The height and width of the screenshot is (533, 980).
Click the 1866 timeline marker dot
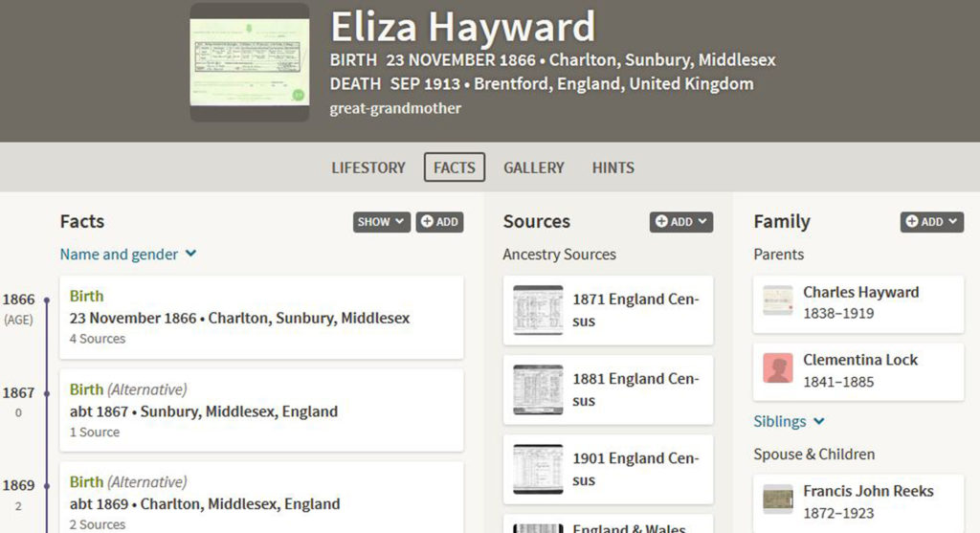pyautogui.click(x=47, y=300)
